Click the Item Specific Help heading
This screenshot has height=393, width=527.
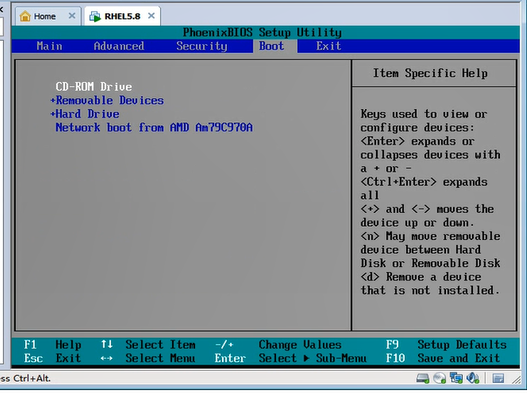click(430, 73)
